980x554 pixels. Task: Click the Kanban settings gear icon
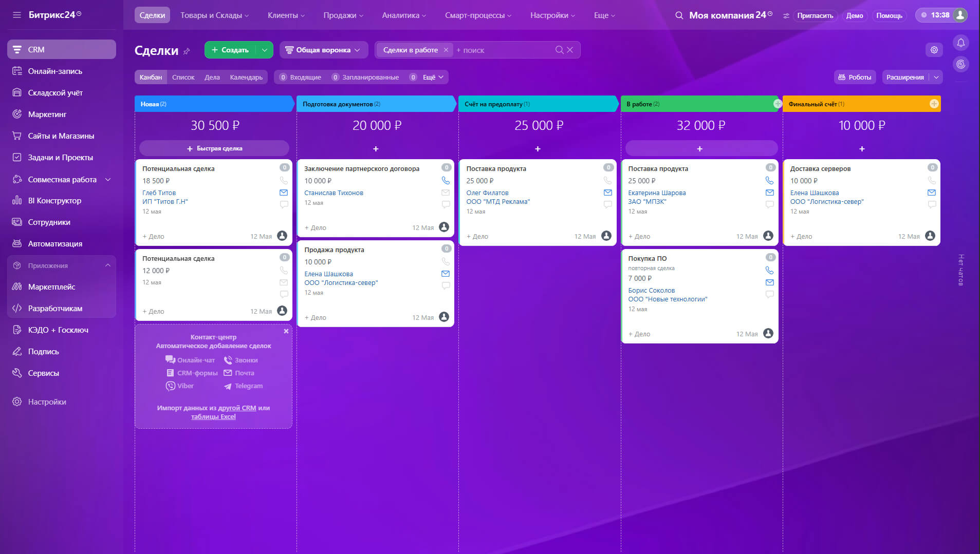coord(934,50)
